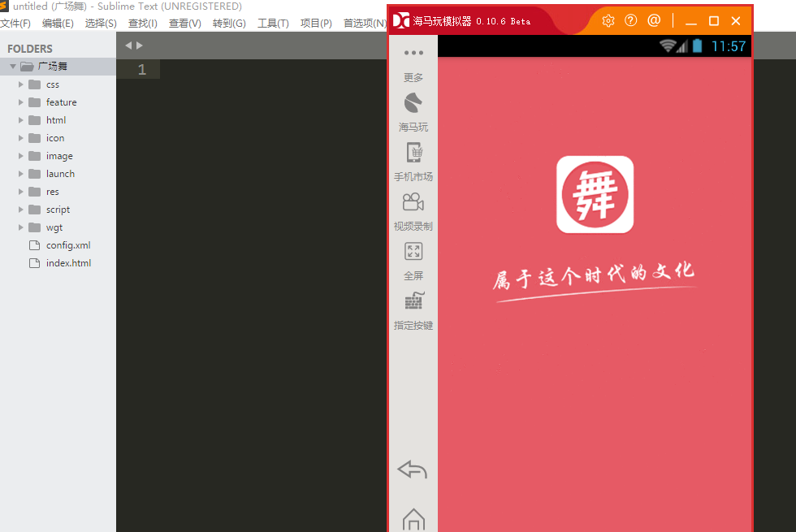
Task: Open the 工具(T) menu
Action: click(x=273, y=23)
